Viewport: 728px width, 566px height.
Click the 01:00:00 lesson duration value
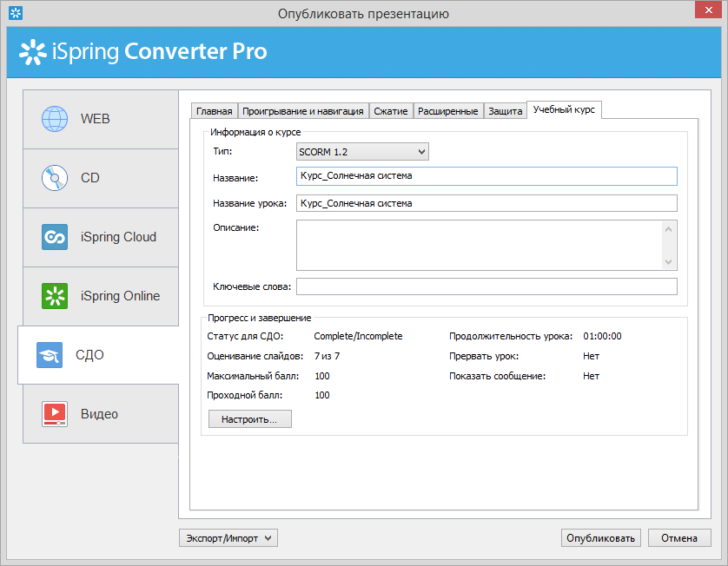602,336
